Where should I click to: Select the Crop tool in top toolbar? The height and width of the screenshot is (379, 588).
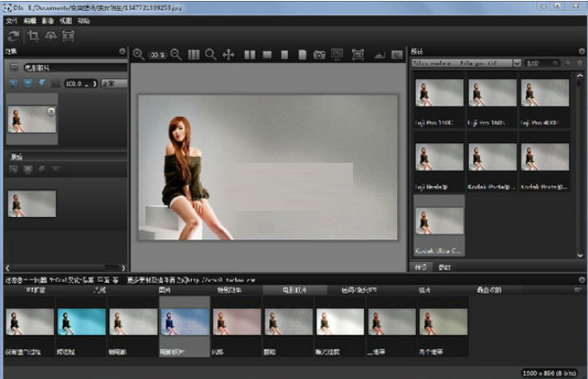click(33, 35)
